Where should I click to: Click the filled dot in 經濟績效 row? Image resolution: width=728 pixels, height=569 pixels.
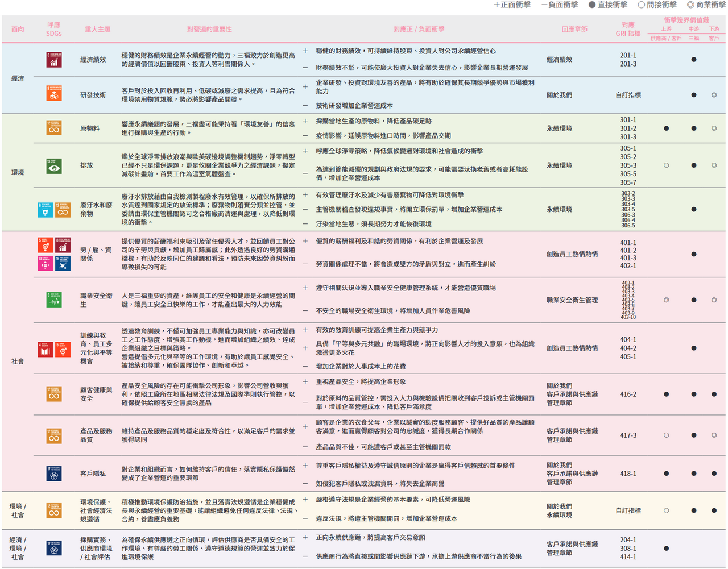point(694,60)
